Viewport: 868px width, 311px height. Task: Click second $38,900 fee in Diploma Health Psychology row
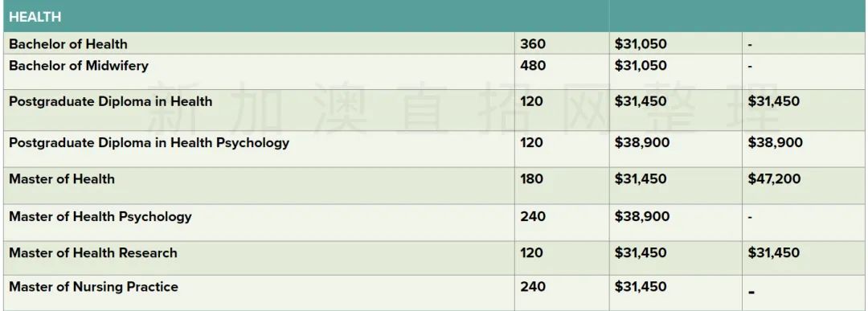click(775, 143)
